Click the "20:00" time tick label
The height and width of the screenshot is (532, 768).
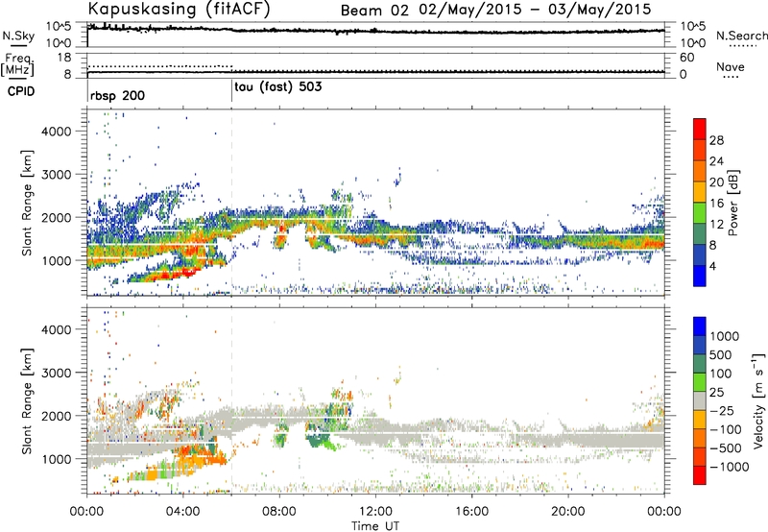click(567, 512)
